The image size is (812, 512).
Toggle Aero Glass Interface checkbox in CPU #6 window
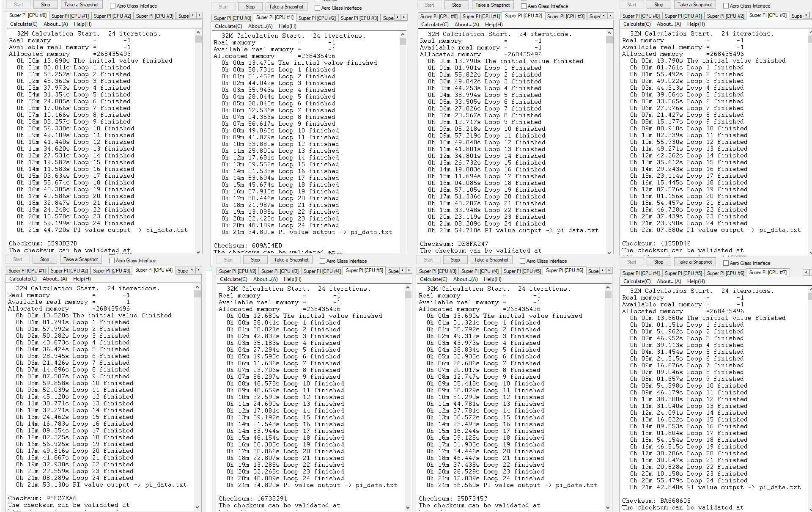pos(522,261)
